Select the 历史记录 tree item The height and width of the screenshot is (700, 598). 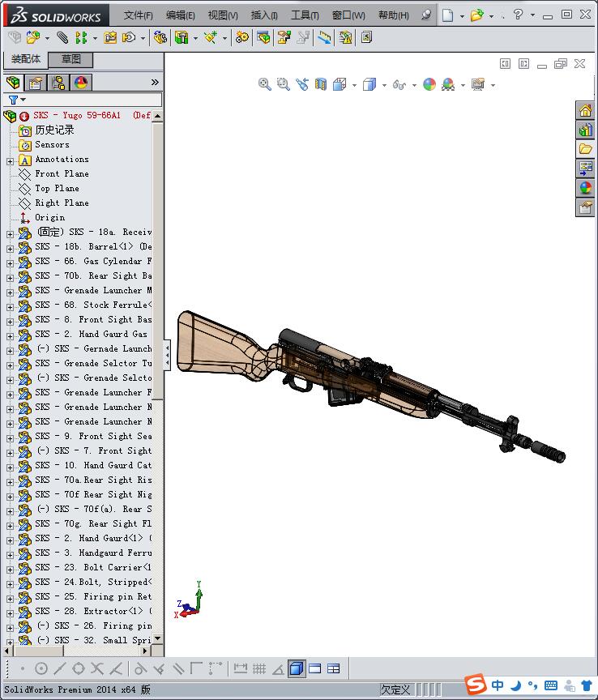tap(54, 130)
